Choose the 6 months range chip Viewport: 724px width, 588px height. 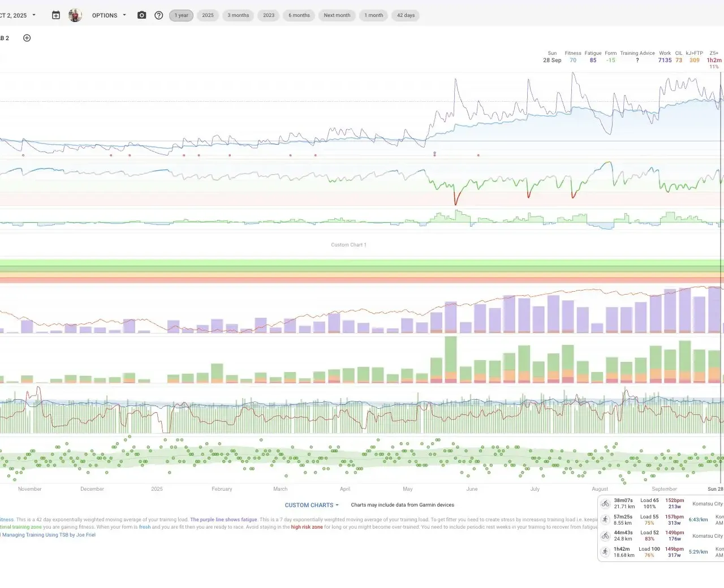coord(299,15)
